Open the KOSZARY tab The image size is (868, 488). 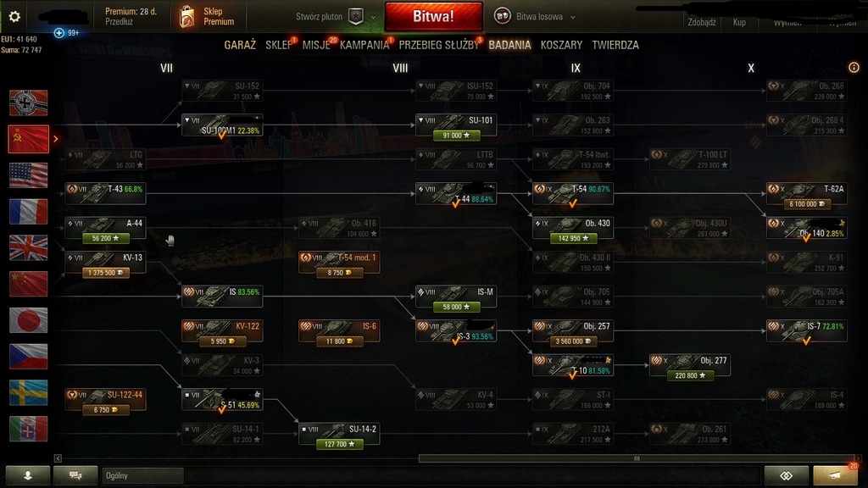click(x=561, y=45)
